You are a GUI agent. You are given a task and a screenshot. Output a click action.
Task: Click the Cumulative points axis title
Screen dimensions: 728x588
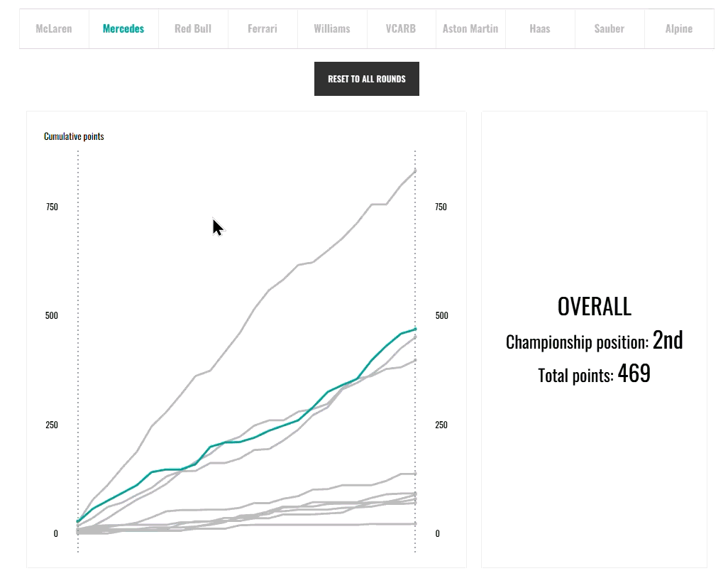[x=74, y=136]
